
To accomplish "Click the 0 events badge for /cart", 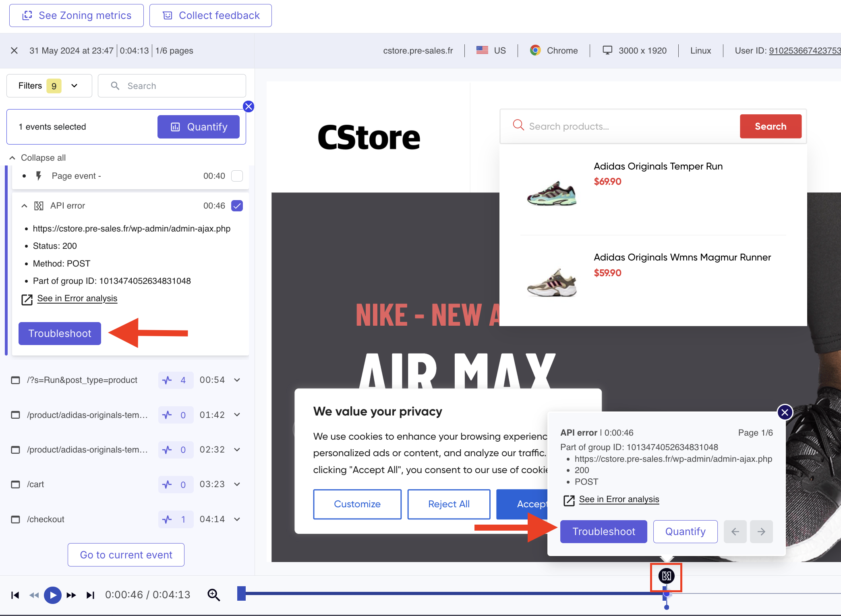I will tap(175, 484).
